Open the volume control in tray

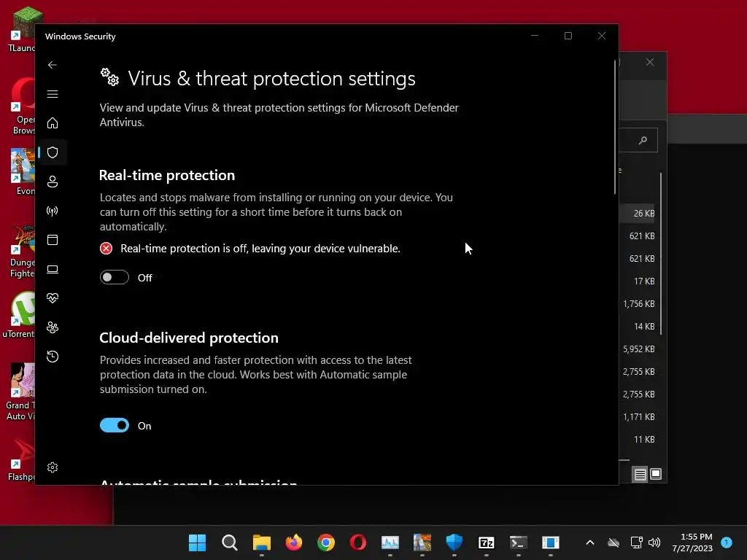coord(654,542)
